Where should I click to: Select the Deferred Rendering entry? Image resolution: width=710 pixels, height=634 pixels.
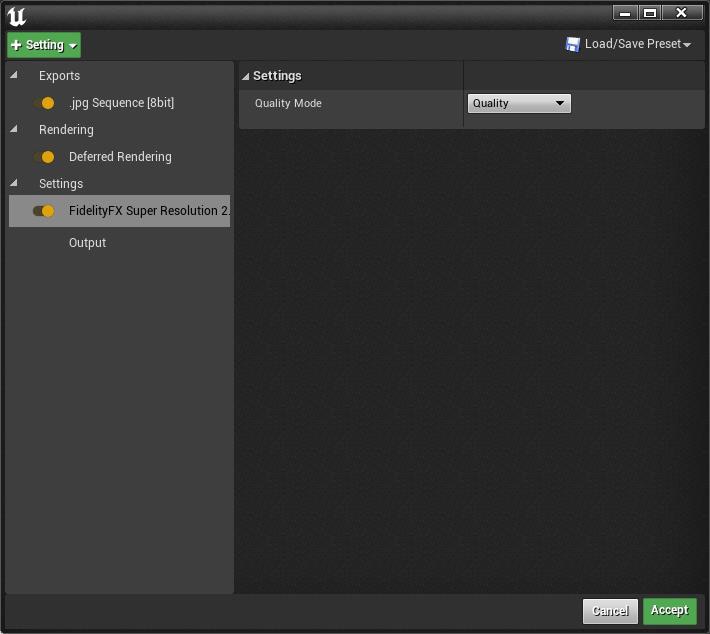120,157
